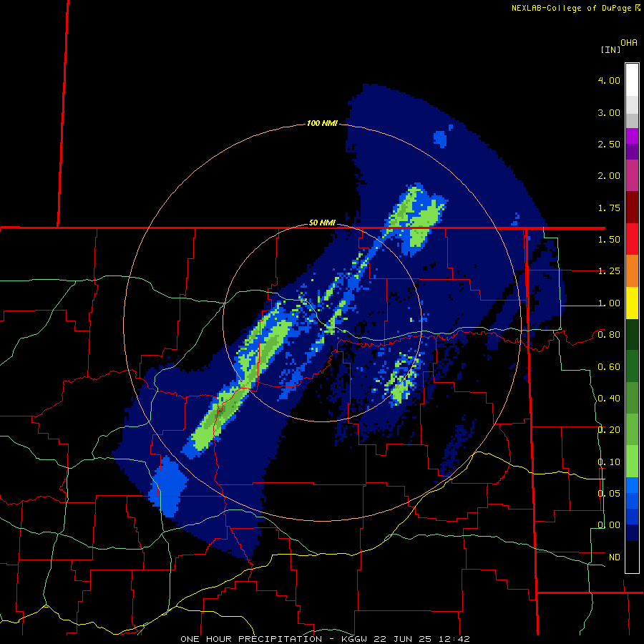The image size is (644, 644).
Task: Pick the dark red legend swatch
Action: (x=632, y=208)
